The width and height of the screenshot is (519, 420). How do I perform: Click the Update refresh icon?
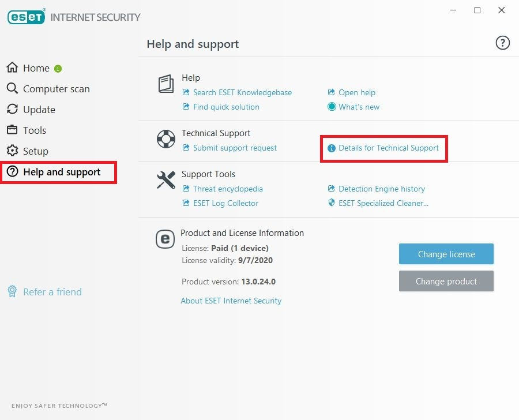coord(12,109)
